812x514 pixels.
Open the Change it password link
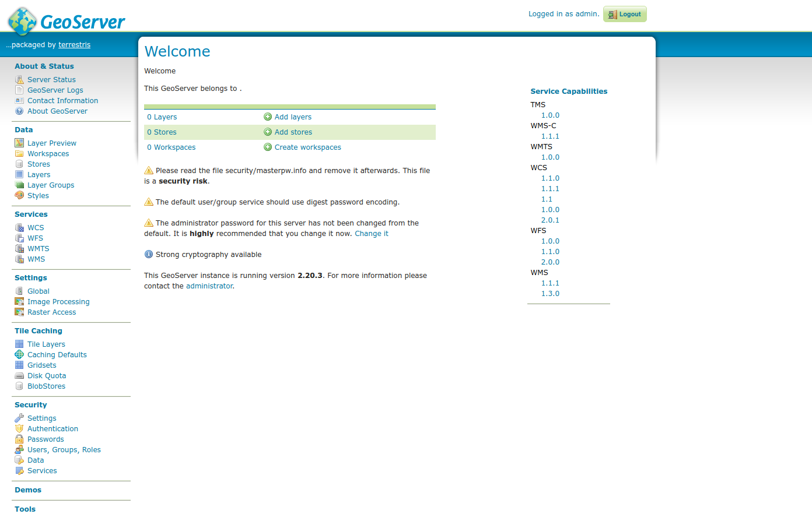tap(371, 234)
